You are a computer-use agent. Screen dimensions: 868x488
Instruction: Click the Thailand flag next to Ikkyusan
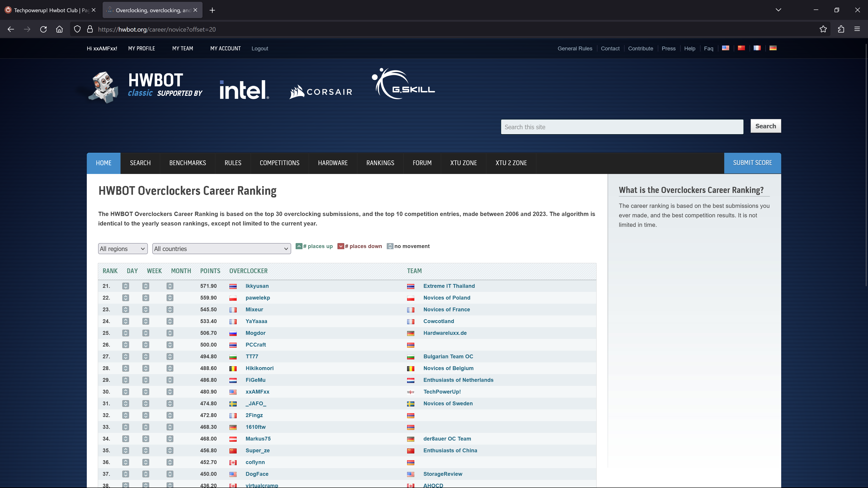click(233, 286)
